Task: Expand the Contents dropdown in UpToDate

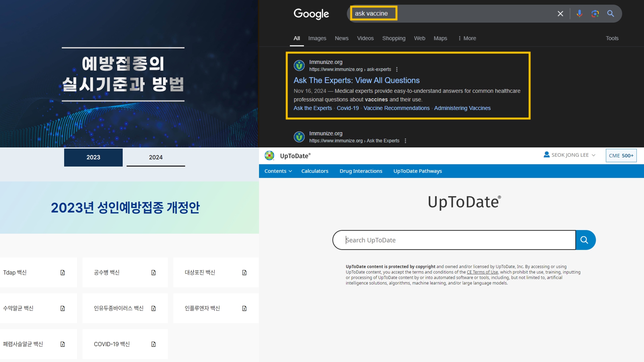Action: pos(278,171)
